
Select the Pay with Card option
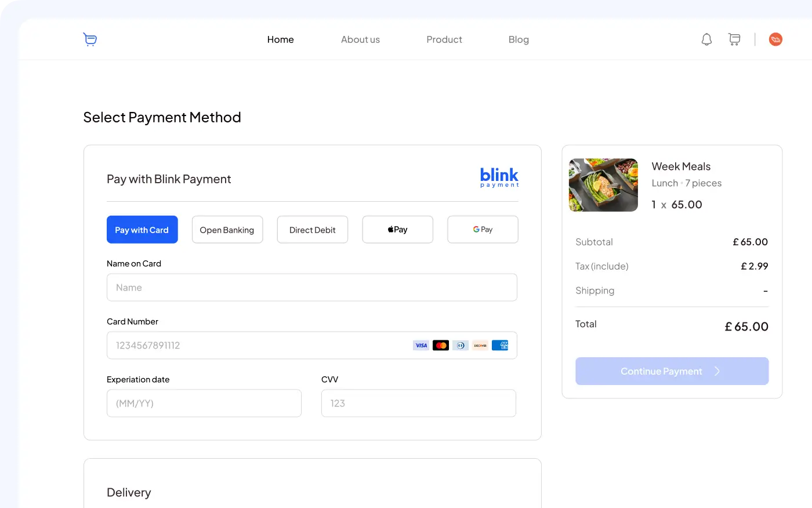pyautogui.click(x=142, y=230)
